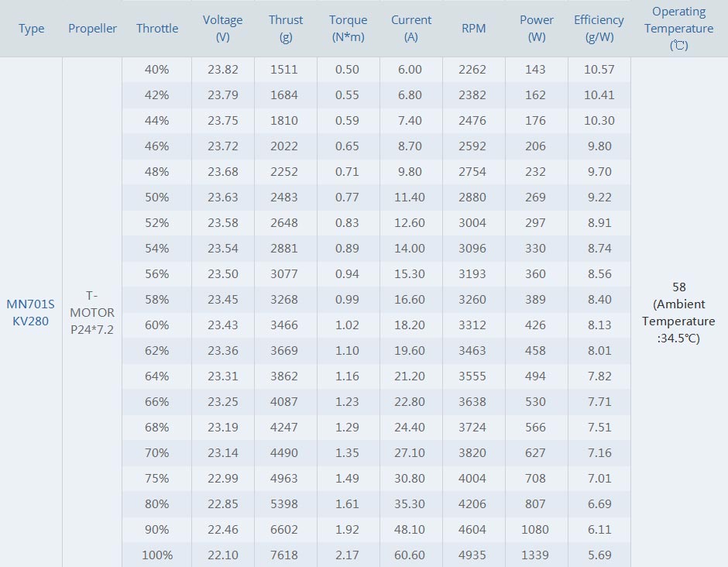Click the 1339 power value cell
Screen dimensions: 728x567
point(535,555)
